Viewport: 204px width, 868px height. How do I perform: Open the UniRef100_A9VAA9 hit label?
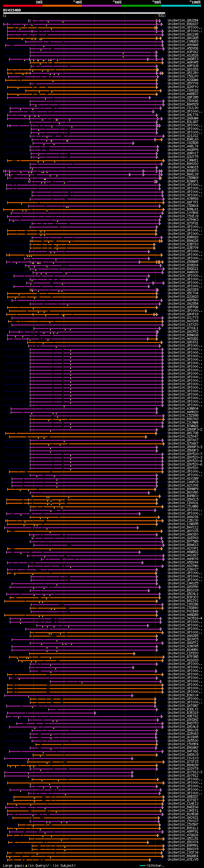point(183,45)
